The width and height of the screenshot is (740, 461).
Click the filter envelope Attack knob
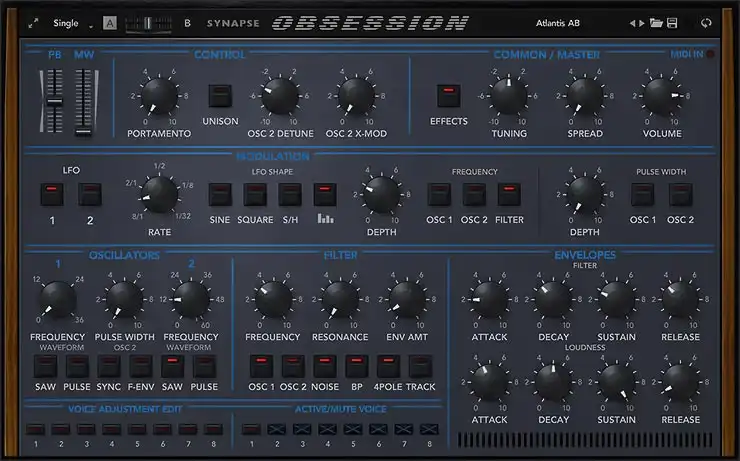[x=489, y=299]
